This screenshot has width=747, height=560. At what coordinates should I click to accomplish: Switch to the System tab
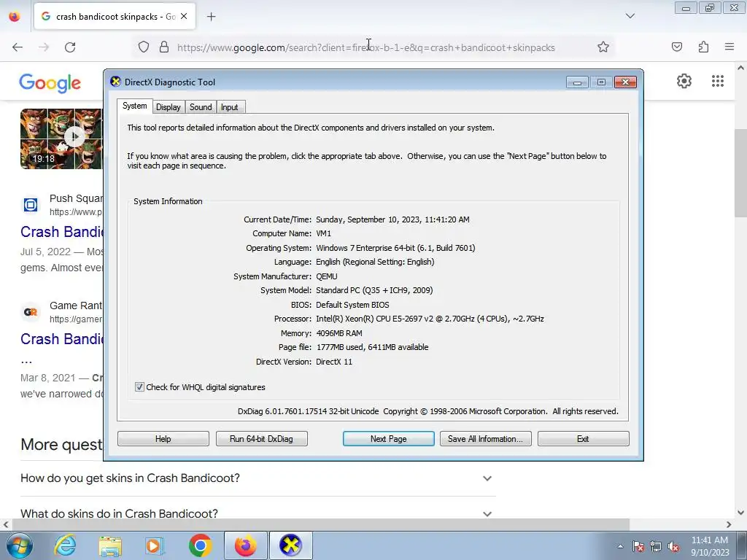(135, 106)
